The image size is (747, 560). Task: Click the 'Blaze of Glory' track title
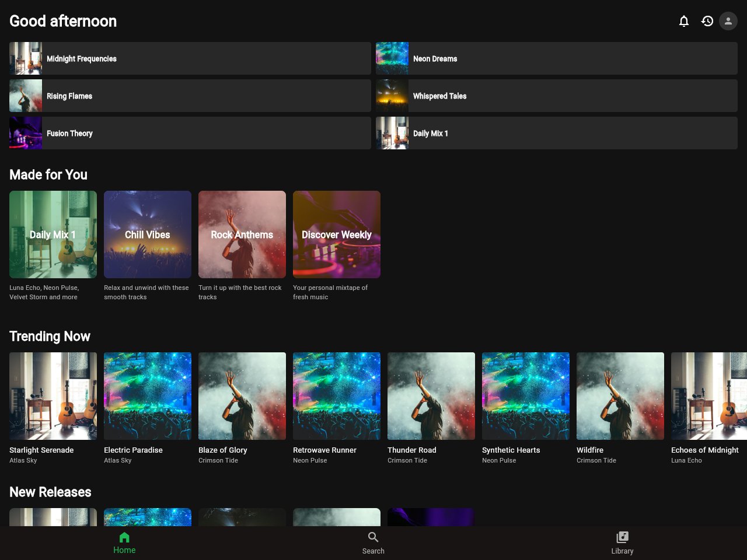click(x=223, y=450)
